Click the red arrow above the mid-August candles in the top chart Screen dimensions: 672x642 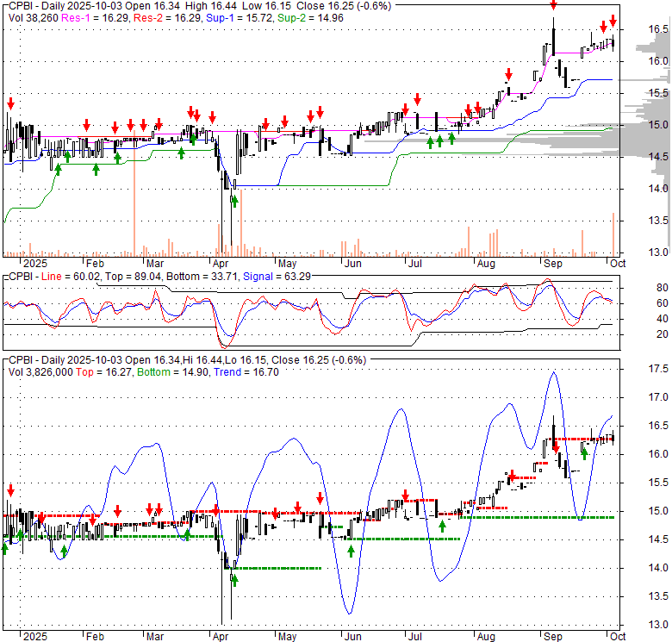pyautogui.click(x=509, y=75)
